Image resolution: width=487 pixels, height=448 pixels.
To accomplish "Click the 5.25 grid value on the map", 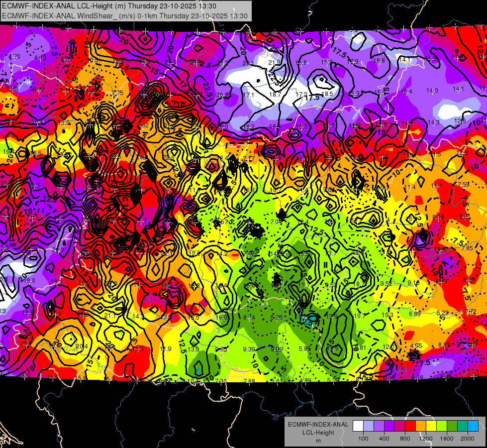I will (277, 318).
